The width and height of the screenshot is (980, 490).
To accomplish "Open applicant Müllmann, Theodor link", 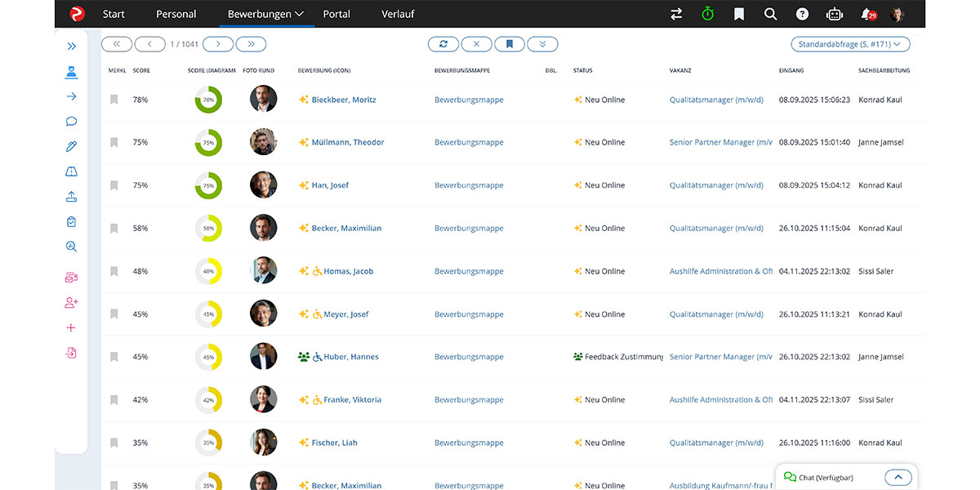I will pyautogui.click(x=347, y=142).
